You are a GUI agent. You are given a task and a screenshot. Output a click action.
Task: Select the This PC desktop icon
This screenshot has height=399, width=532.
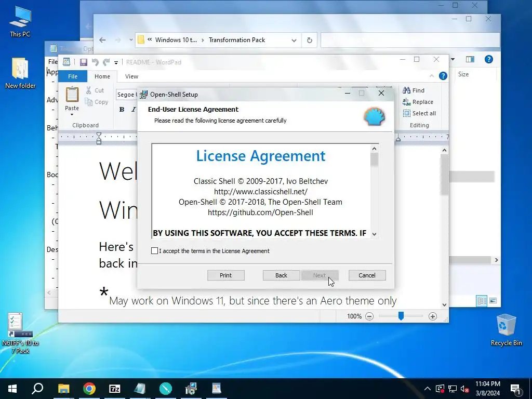20,21
